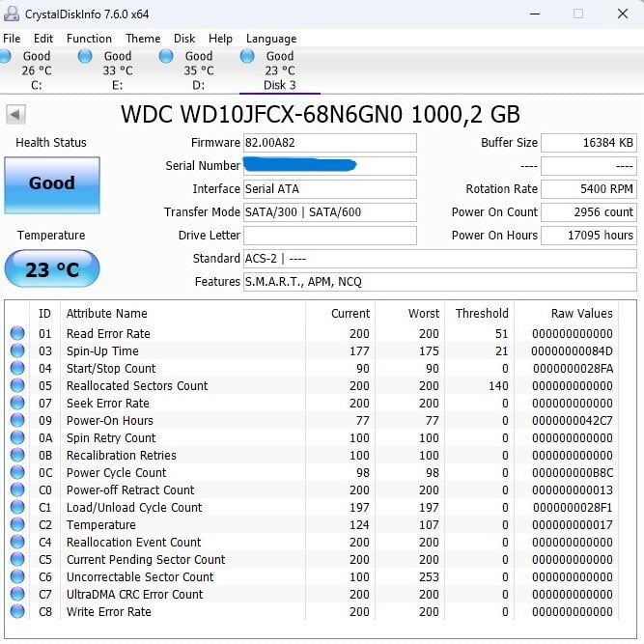Select raw value 0000000042C7
The height and width of the screenshot is (644, 644).
point(573,421)
